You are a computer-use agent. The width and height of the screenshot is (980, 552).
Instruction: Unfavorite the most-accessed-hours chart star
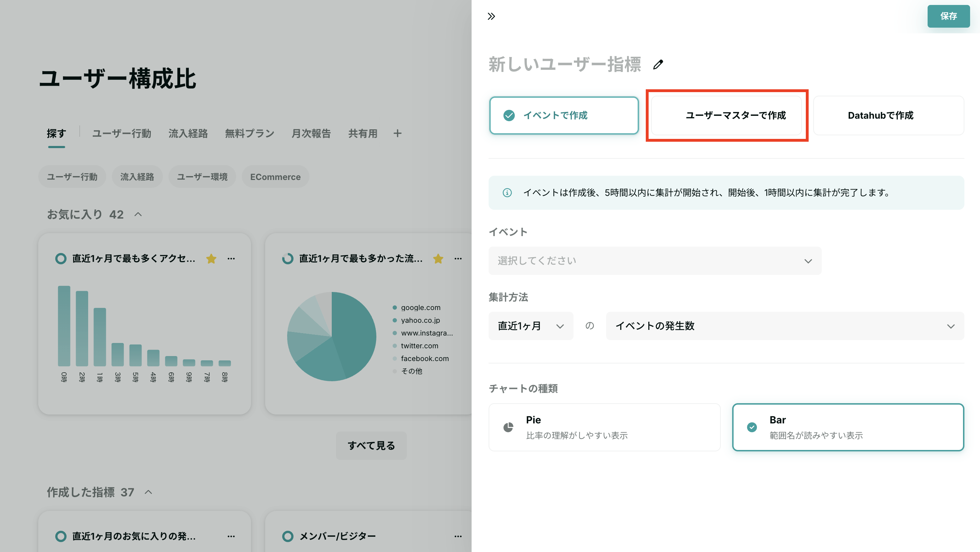pyautogui.click(x=211, y=259)
